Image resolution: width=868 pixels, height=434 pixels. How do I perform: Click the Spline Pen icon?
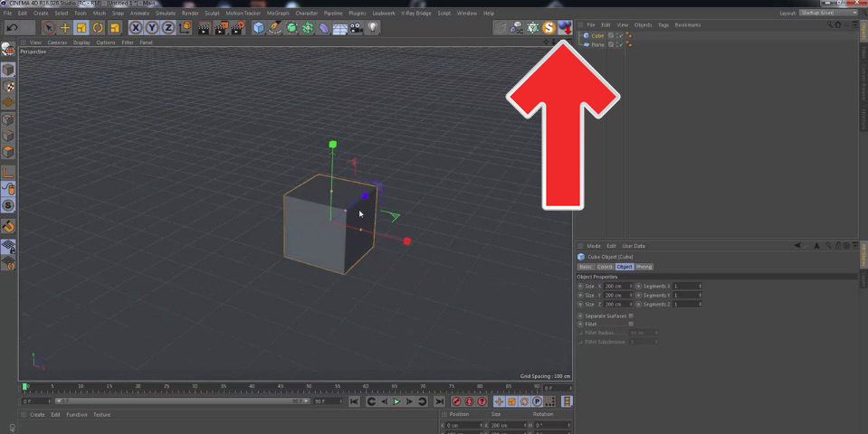(x=275, y=28)
